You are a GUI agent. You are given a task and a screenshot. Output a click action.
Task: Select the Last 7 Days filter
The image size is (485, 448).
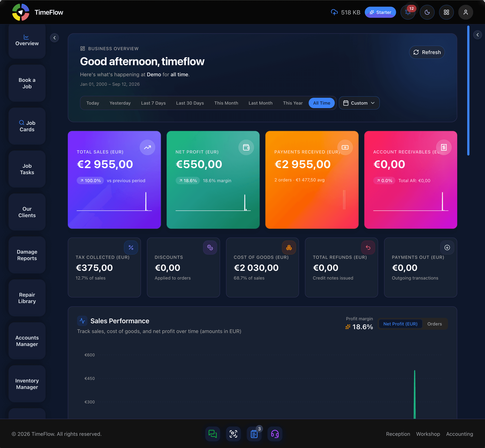(x=153, y=103)
